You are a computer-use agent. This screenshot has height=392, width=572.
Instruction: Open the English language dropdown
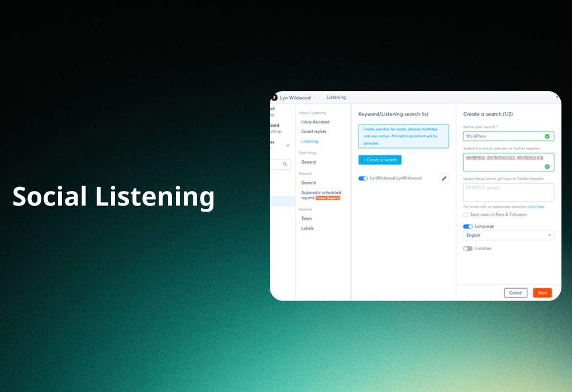point(508,235)
